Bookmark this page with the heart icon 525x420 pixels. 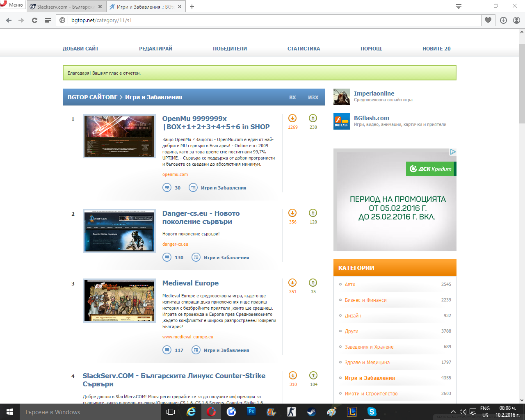[488, 20]
